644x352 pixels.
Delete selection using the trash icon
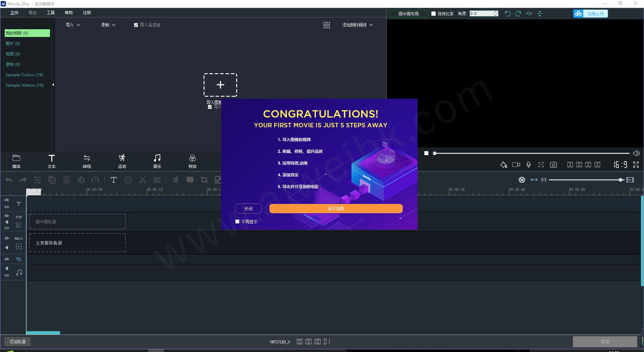pyautogui.click(x=66, y=180)
